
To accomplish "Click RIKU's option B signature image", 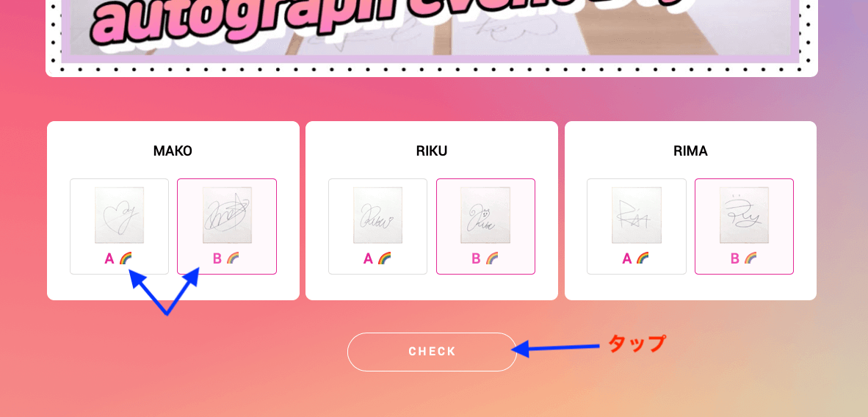I will tap(485, 215).
